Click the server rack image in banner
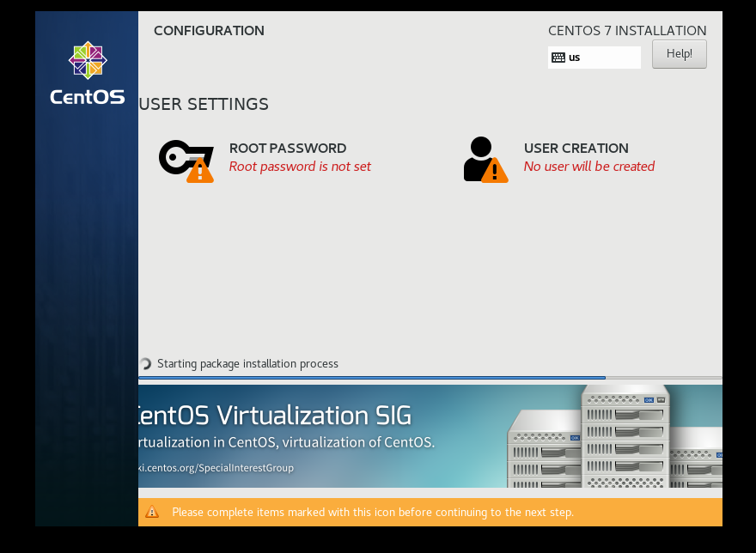This screenshot has width=756, height=553. [x=615, y=436]
